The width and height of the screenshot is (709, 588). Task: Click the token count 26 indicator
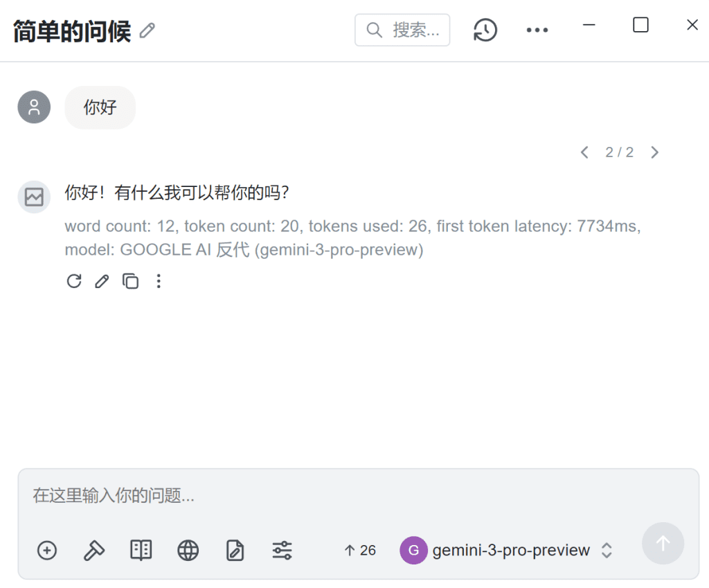pyautogui.click(x=360, y=551)
